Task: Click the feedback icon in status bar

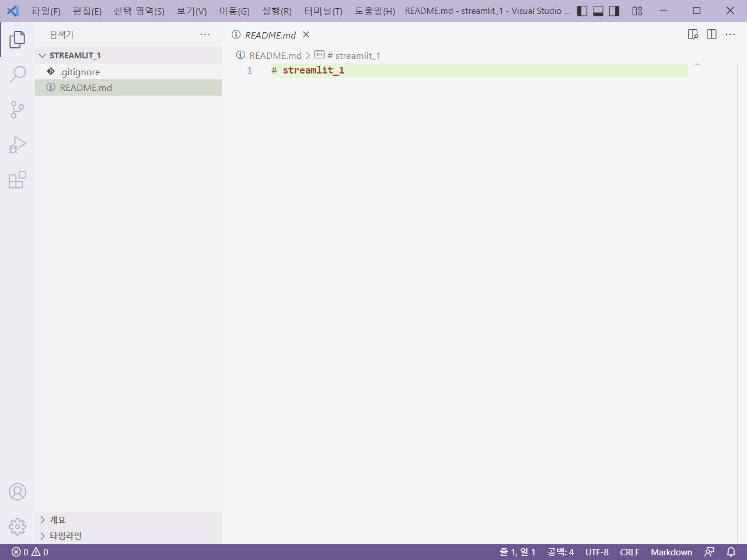Action: point(710,552)
